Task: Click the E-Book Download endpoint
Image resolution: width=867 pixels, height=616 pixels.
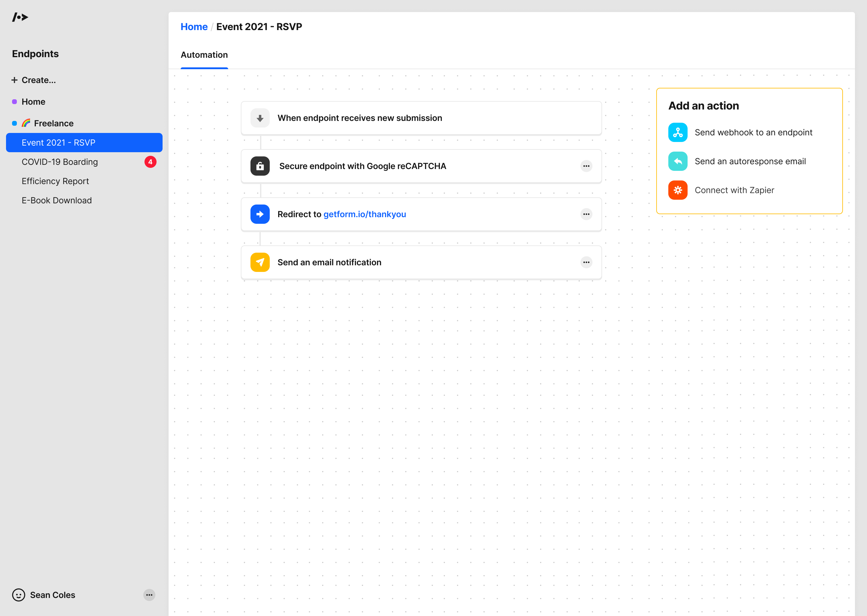Action: (x=57, y=200)
